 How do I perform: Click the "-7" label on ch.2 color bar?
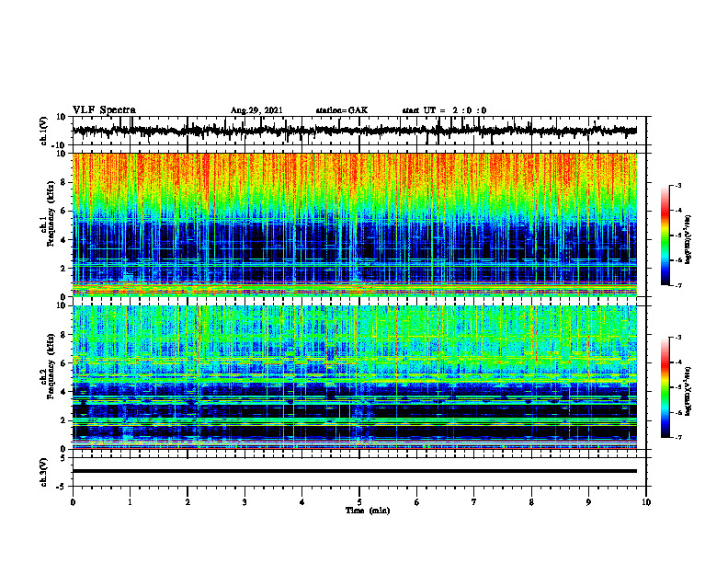point(677,438)
